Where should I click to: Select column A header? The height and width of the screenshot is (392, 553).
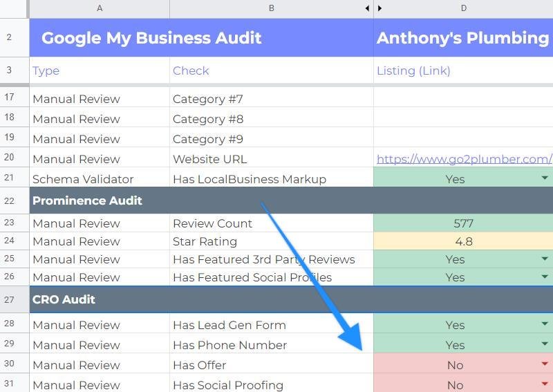[x=100, y=8]
